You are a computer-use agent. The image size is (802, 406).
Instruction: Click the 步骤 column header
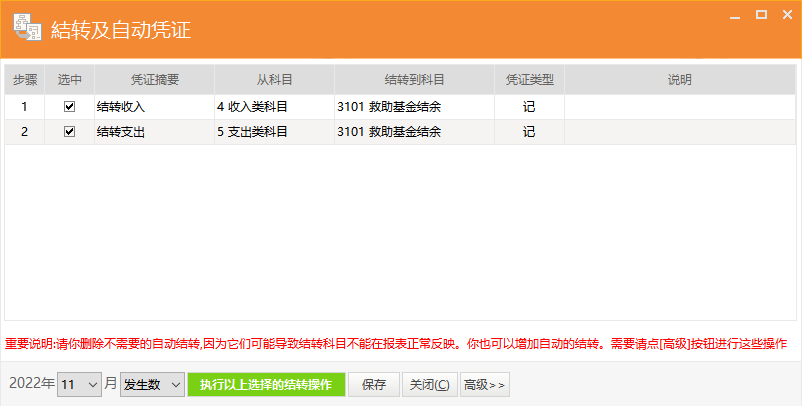point(25,80)
